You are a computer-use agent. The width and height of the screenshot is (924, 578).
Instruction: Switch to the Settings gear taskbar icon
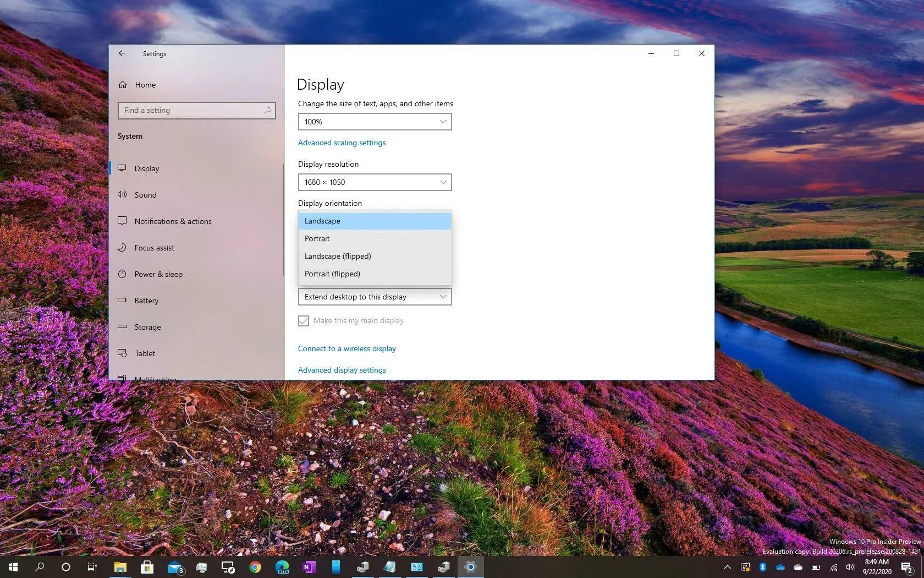click(x=470, y=567)
